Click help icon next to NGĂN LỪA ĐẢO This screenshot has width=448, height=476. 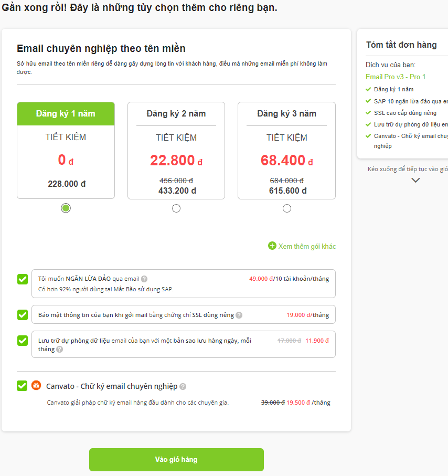coord(144,279)
